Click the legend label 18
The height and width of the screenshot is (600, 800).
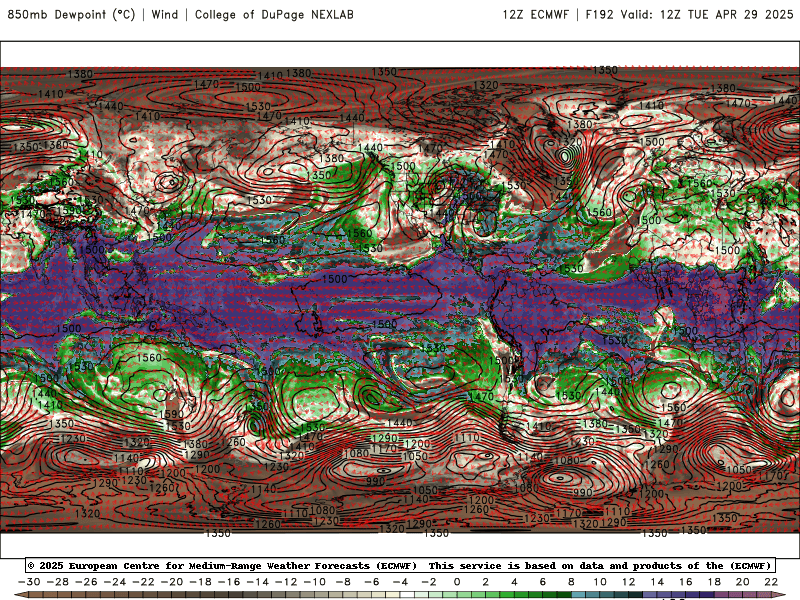714,582
